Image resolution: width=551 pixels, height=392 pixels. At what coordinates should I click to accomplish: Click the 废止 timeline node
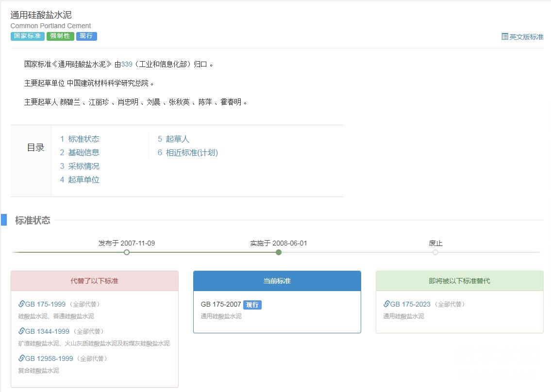tap(435, 252)
